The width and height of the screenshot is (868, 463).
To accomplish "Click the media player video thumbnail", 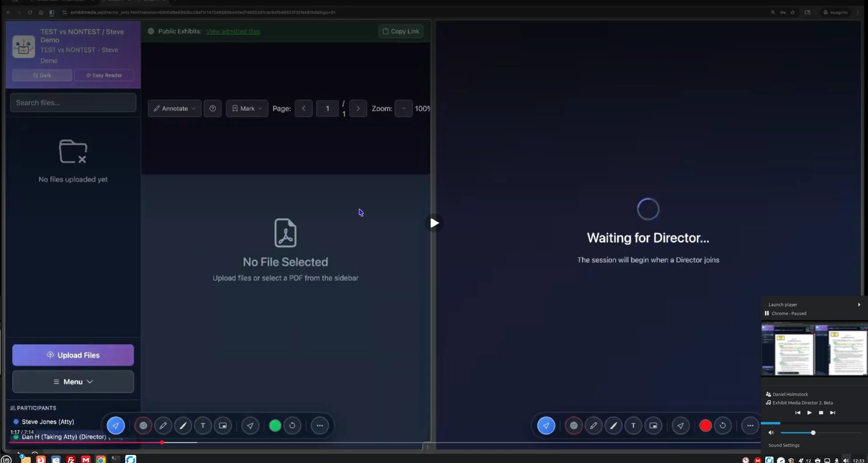I will tap(814, 349).
